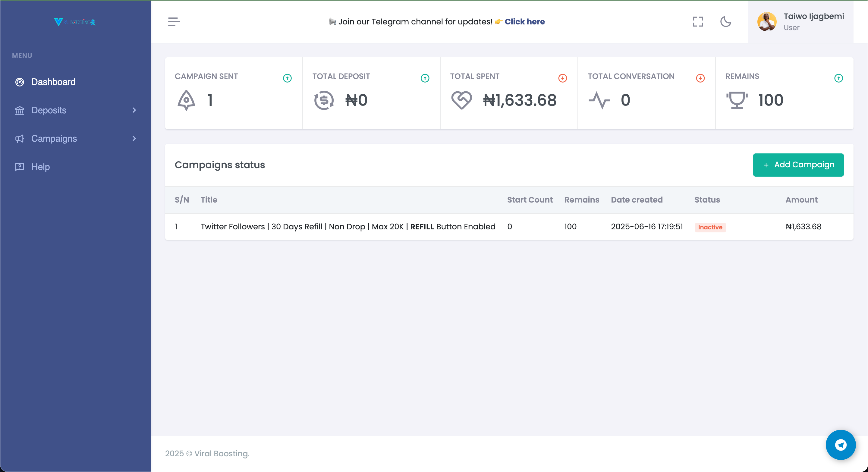Click the heart icon in Total Spent

pyautogui.click(x=461, y=100)
